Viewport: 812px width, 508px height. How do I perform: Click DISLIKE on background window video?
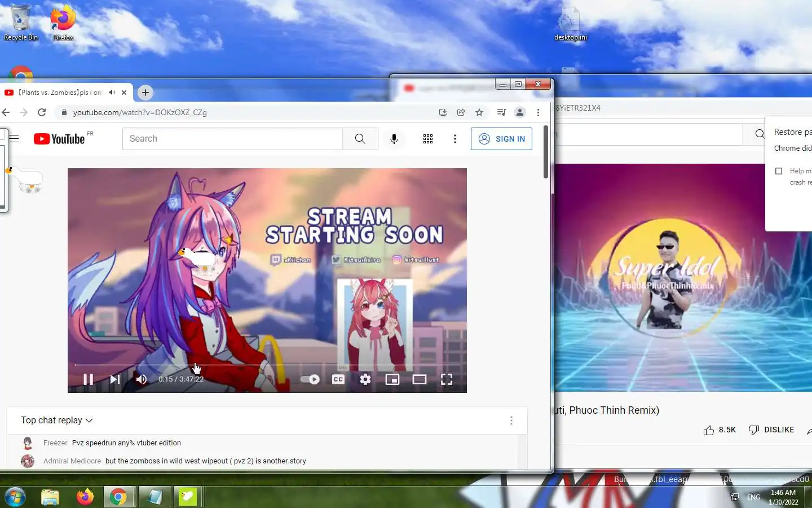pyautogui.click(x=771, y=430)
